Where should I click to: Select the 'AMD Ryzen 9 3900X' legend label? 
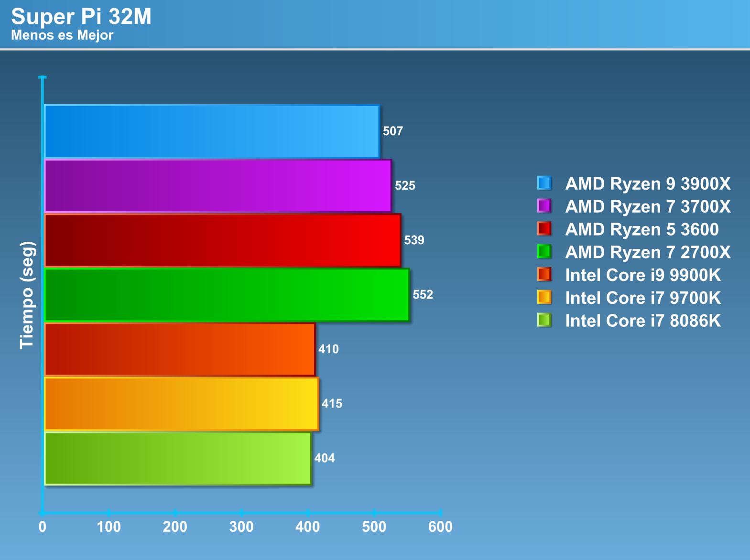pyautogui.click(x=648, y=183)
